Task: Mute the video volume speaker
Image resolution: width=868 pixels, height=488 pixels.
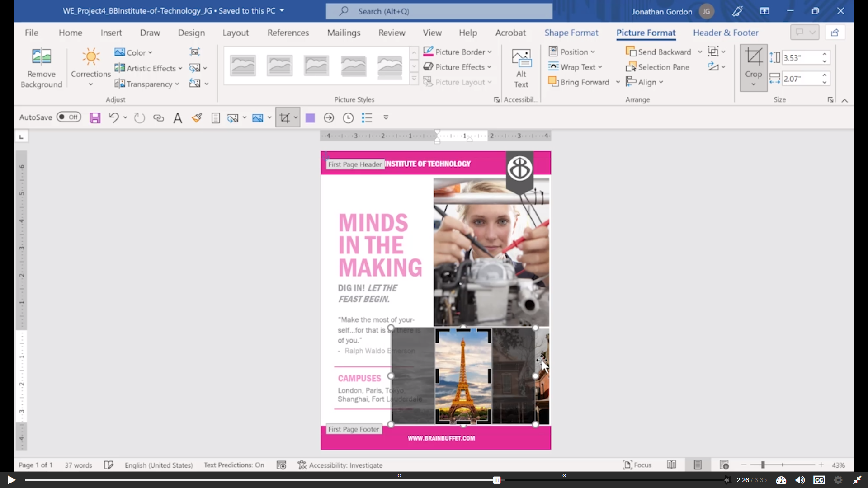Action: [800, 480]
